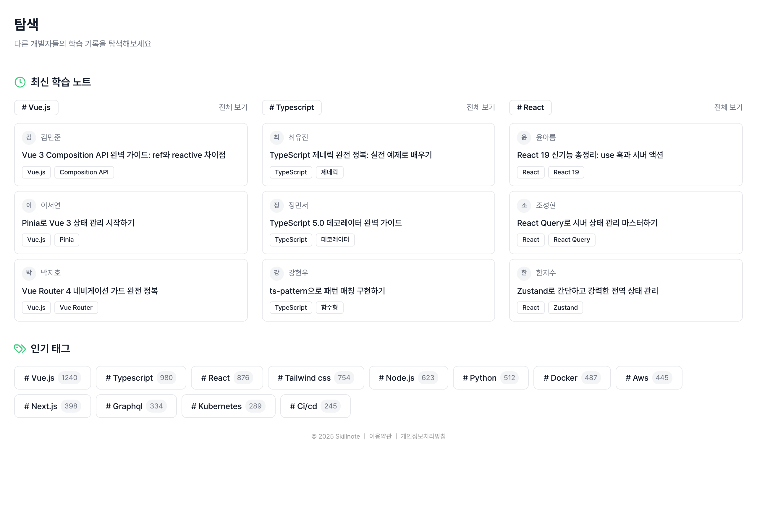The image size is (757, 532).
Task: Open the # Vue.js section header tag
Action: [x=36, y=108]
